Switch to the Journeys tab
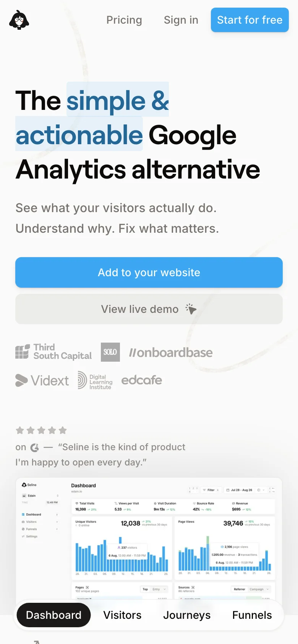 [187, 615]
